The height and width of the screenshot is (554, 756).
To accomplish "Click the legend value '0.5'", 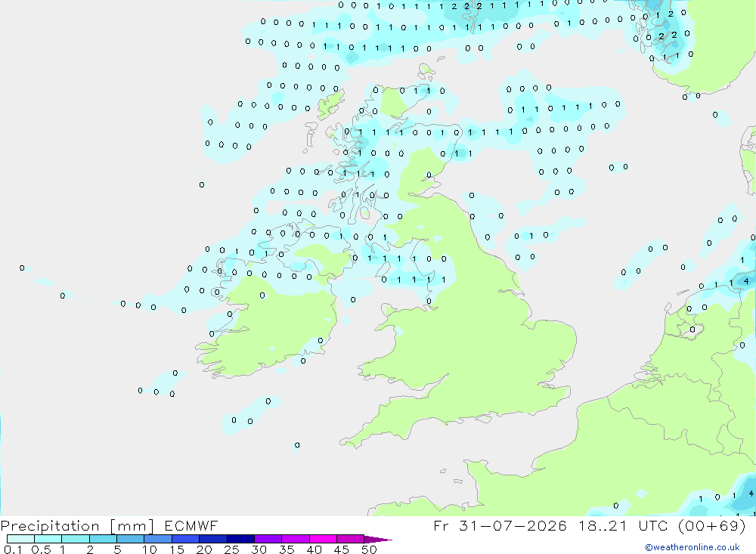I will (41, 549).
